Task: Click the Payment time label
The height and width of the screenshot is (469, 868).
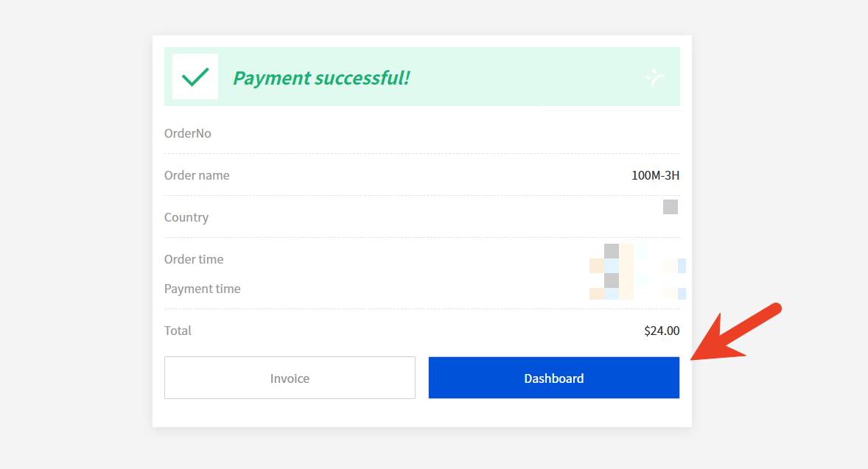Action: click(203, 289)
